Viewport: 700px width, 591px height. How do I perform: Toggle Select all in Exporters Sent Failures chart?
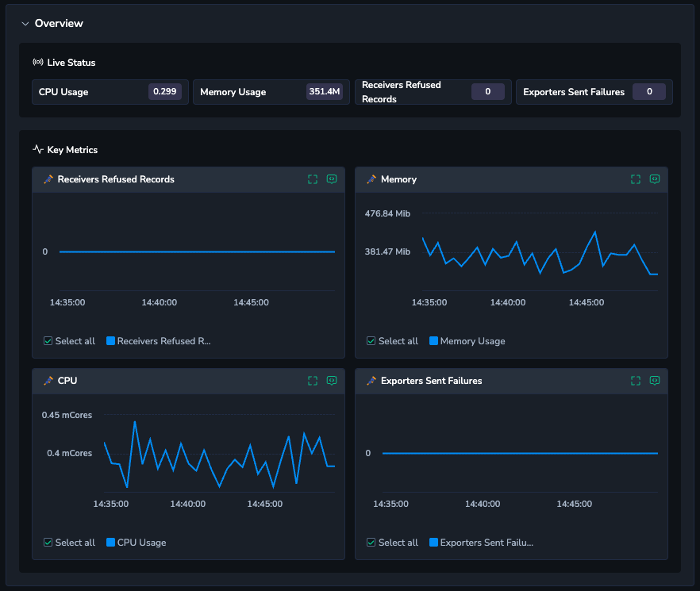[x=371, y=543]
